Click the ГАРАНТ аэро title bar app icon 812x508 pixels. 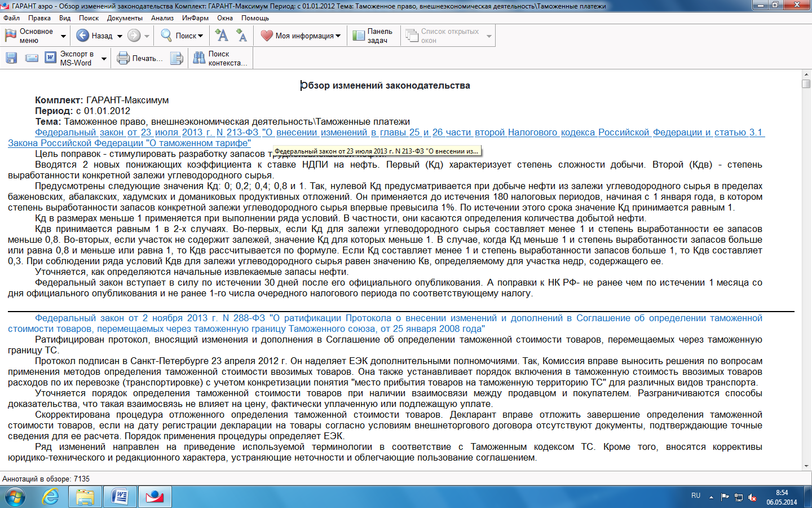coord(6,6)
